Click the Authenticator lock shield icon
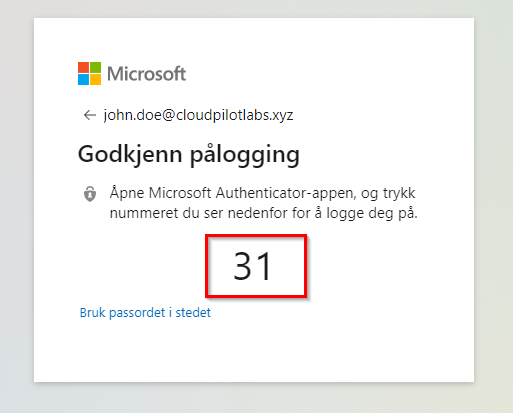 pos(90,194)
